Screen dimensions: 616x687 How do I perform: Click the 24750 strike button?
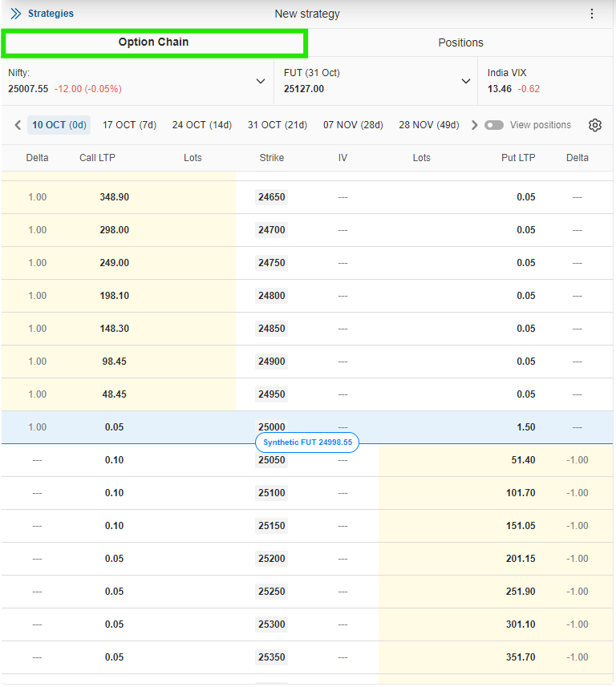pyautogui.click(x=271, y=263)
